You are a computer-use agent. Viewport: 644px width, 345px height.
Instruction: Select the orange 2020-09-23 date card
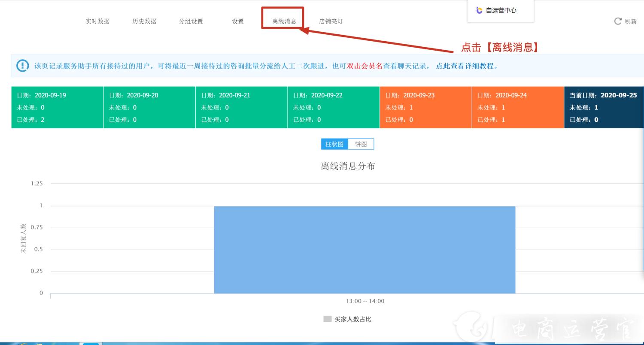pos(425,107)
